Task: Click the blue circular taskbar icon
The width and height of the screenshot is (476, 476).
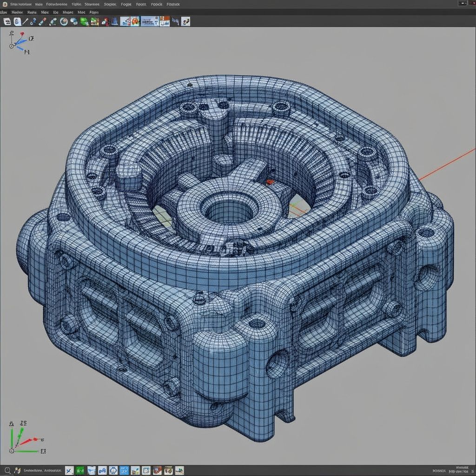Action: click(113, 470)
